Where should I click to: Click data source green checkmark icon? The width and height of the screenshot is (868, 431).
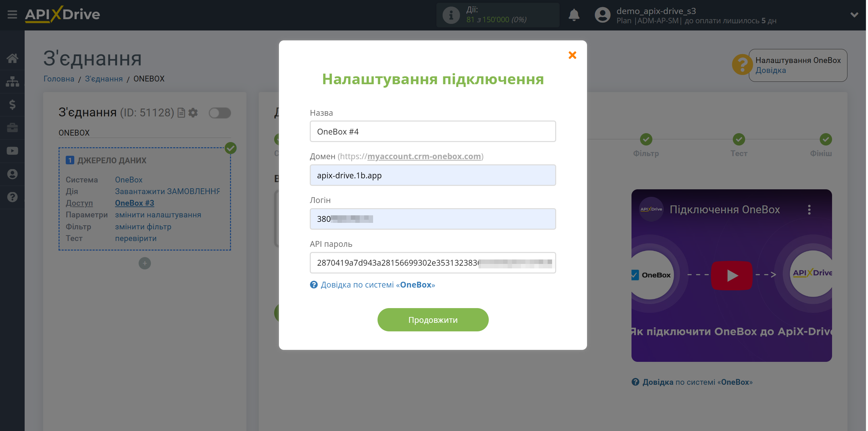coord(231,148)
